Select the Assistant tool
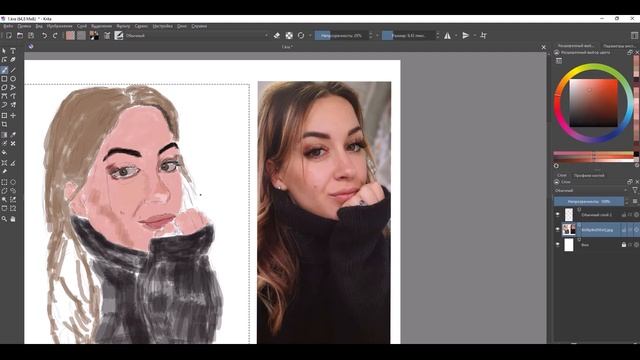The image size is (640, 360). click(4, 163)
